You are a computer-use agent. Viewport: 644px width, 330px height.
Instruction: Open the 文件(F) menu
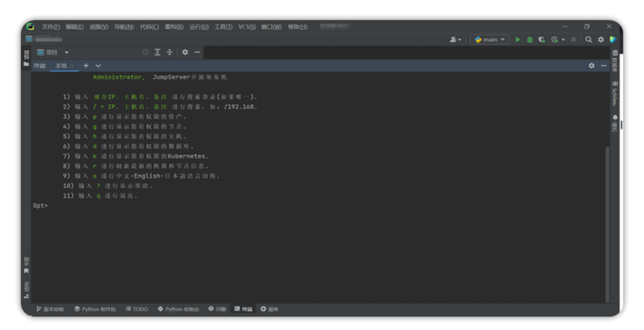51,27
